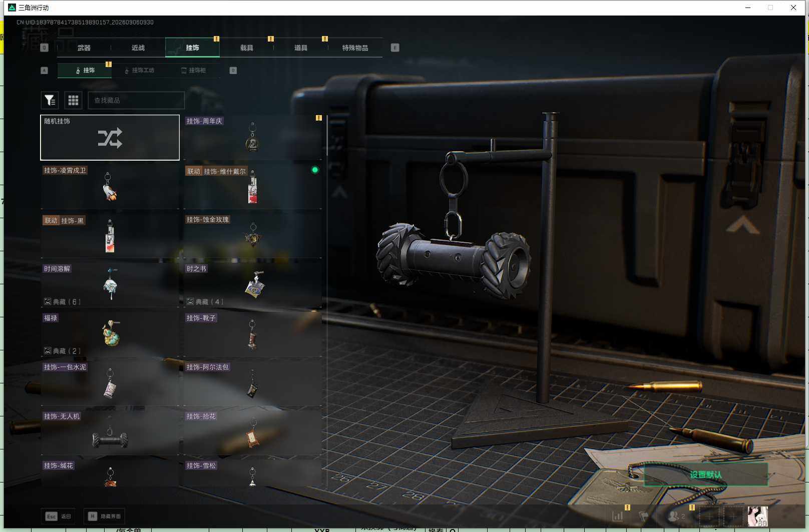Open the 典藏 (4) collection label

[205, 302]
